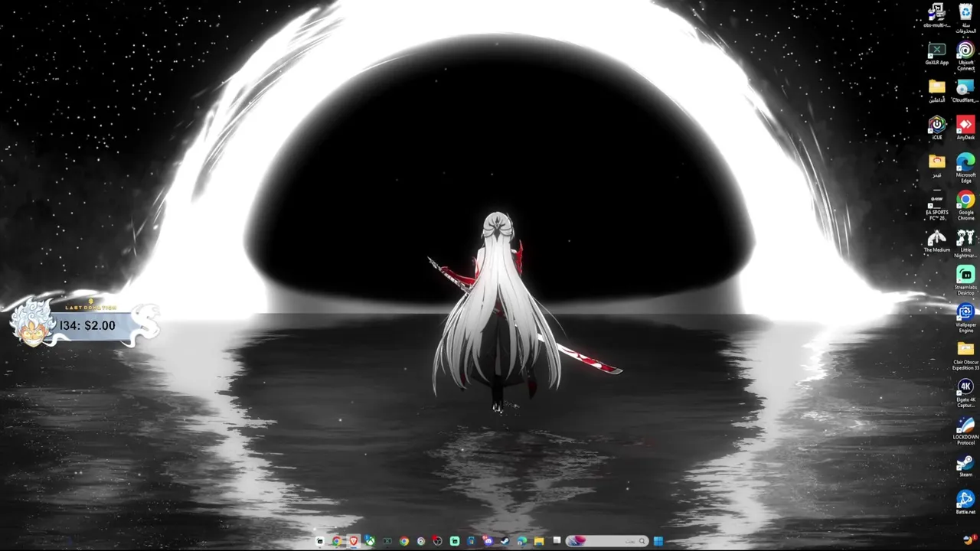Launch the Little Nightmares game shortcut

(965, 244)
